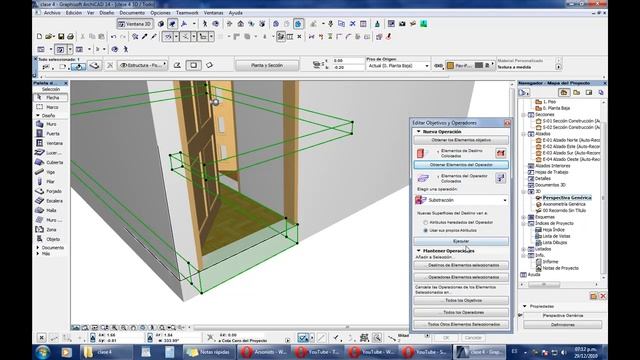This screenshot has height=360, width=640.
Task: Click the new document icon
Action: click(x=39, y=36)
